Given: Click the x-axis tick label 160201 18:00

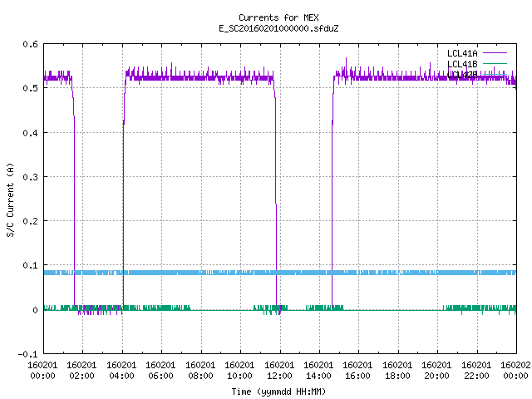Looking at the screenshot, I should pos(397,371).
